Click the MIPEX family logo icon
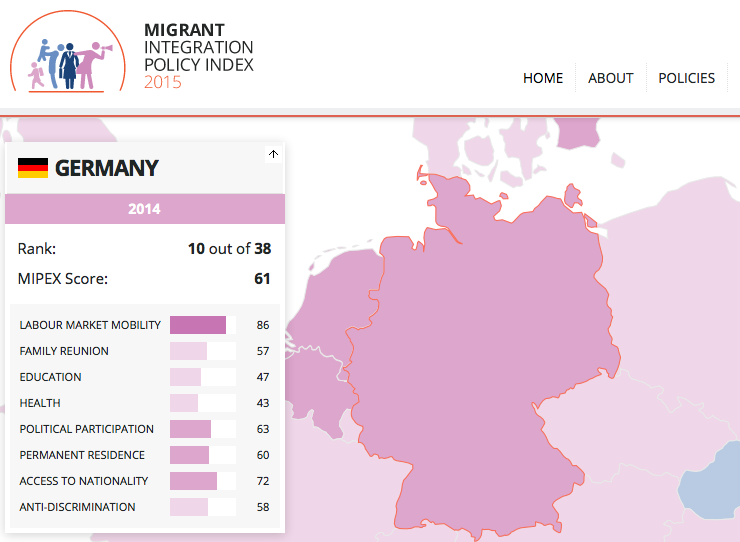This screenshot has height=542, width=740. 68,62
